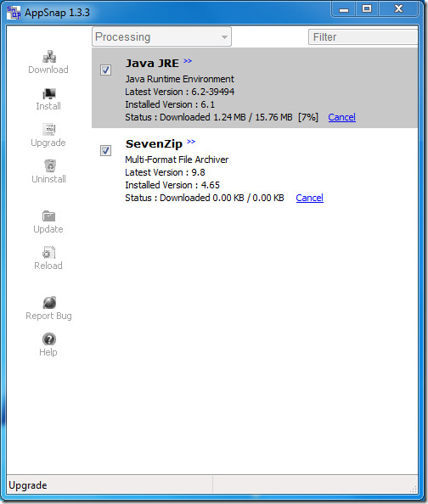
Task: Click into the Filter text field
Action: 363,37
